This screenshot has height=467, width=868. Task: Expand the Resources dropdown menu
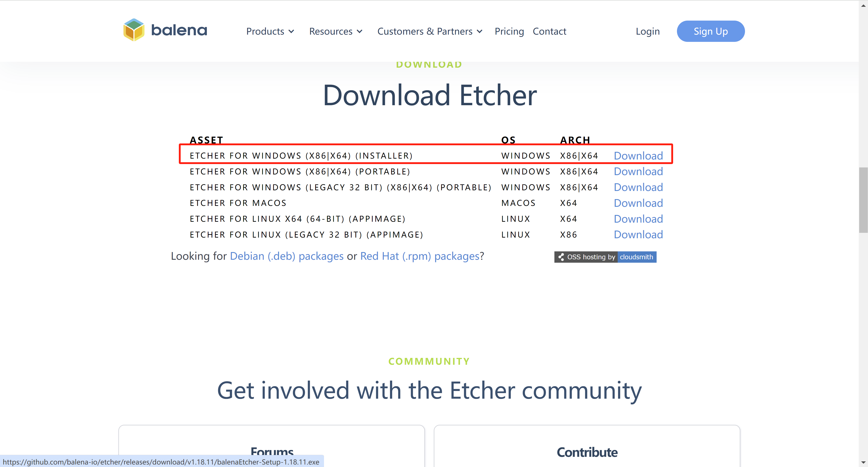point(336,31)
